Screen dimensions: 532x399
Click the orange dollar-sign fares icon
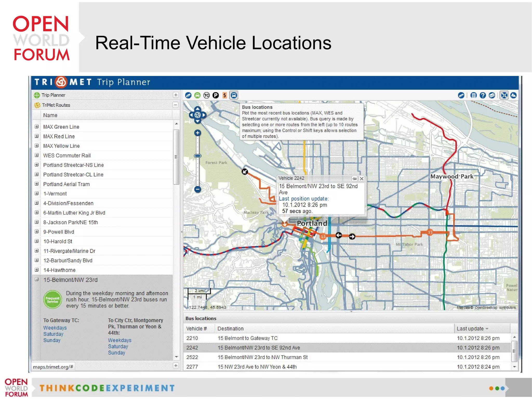225,95
